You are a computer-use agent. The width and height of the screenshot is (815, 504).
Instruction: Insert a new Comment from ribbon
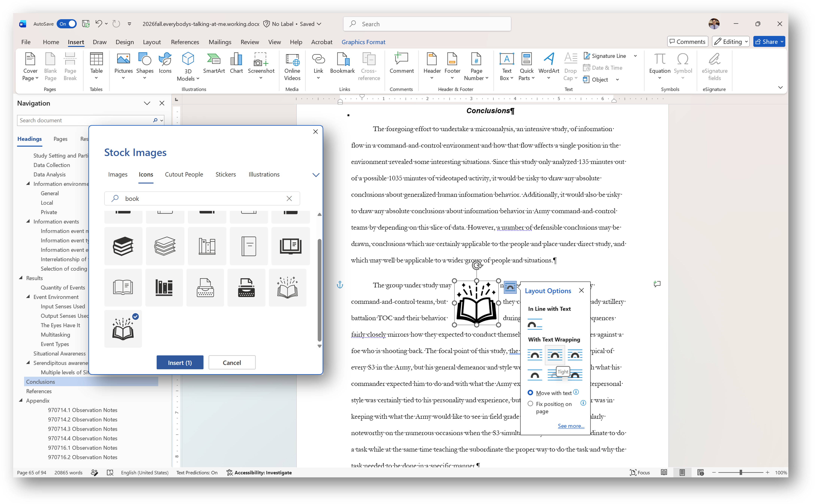click(x=401, y=63)
